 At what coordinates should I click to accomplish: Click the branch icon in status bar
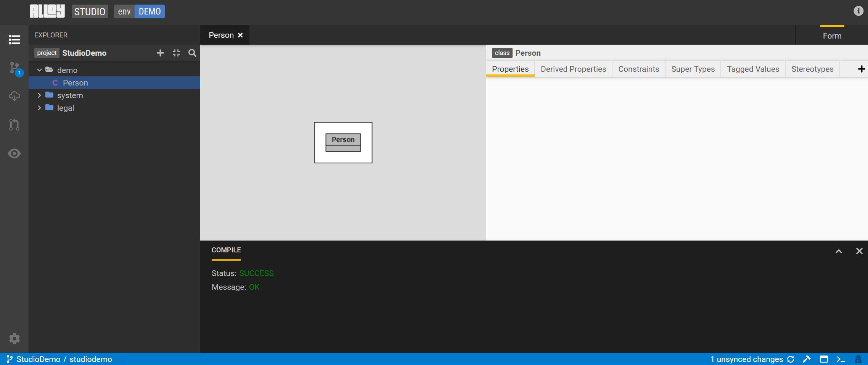10,359
